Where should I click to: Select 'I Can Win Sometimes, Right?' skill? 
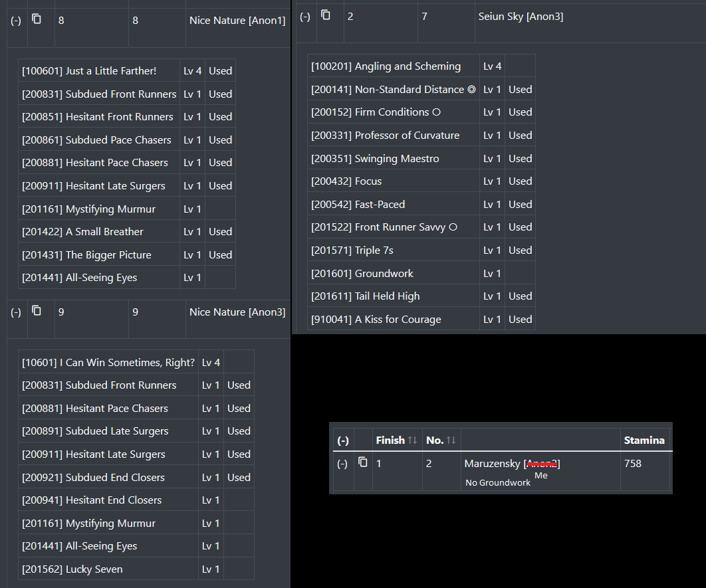(136, 362)
